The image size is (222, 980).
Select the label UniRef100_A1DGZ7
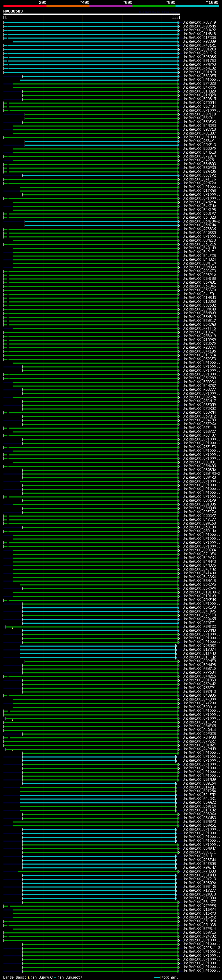199,332
